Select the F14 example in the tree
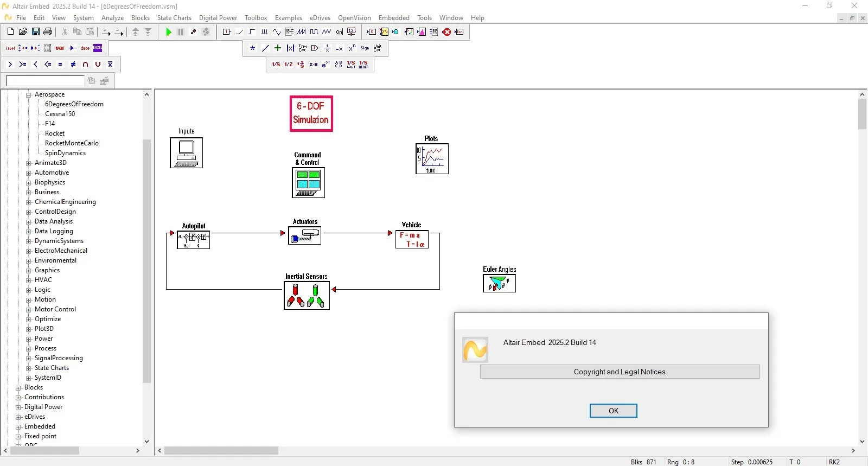Viewport: 868px width, 466px height. 50,124
